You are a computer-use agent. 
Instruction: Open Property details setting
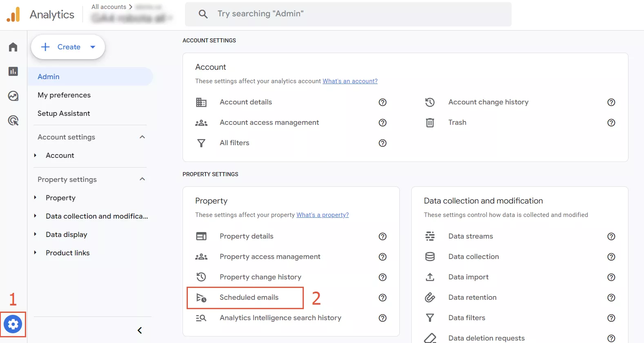(x=247, y=236)
